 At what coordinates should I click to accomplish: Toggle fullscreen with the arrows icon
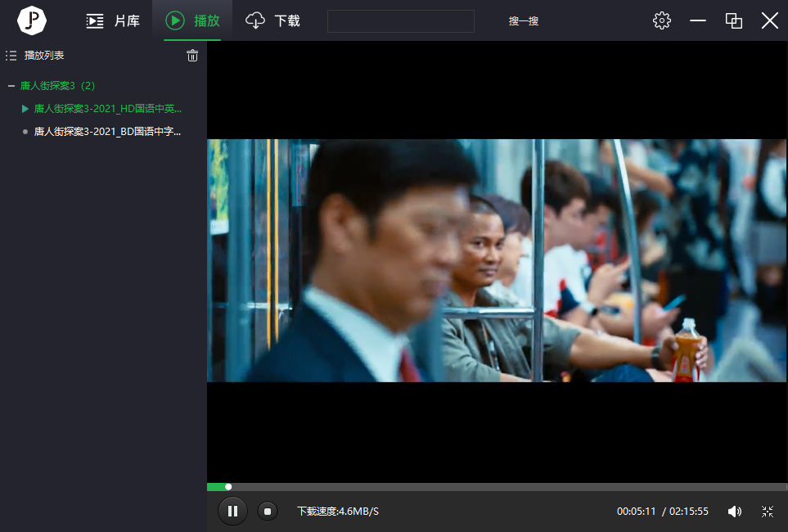tap(768, 512)
